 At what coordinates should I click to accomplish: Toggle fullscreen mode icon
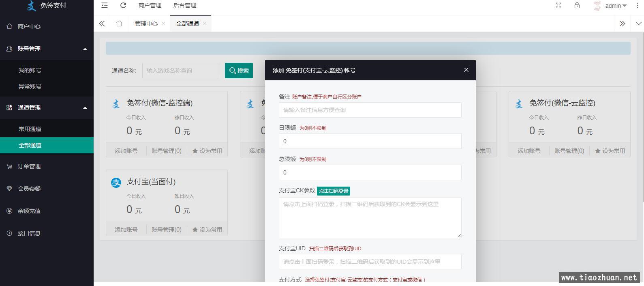click(558, 5)
